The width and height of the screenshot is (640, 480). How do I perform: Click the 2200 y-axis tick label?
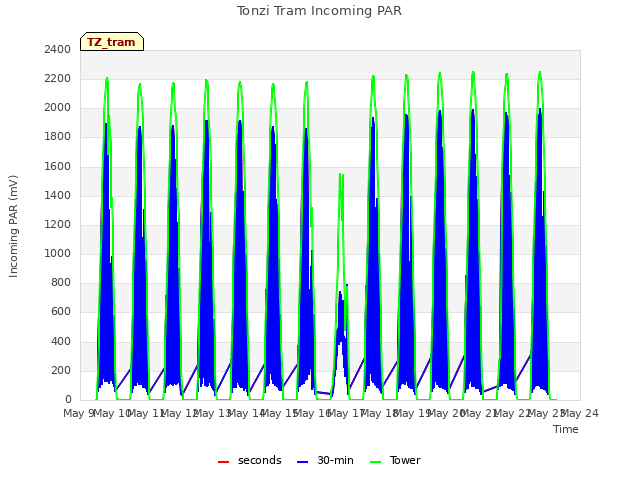(58, 79)
